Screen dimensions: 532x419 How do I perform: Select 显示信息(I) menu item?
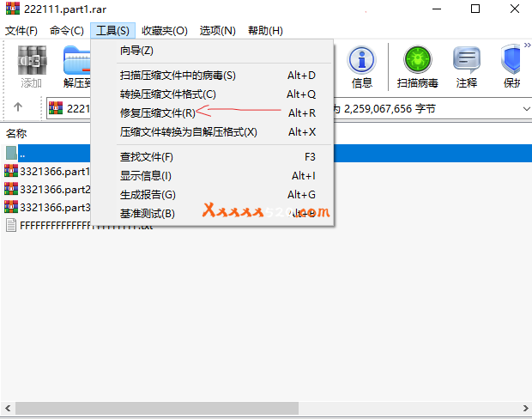tap(213, 175)
